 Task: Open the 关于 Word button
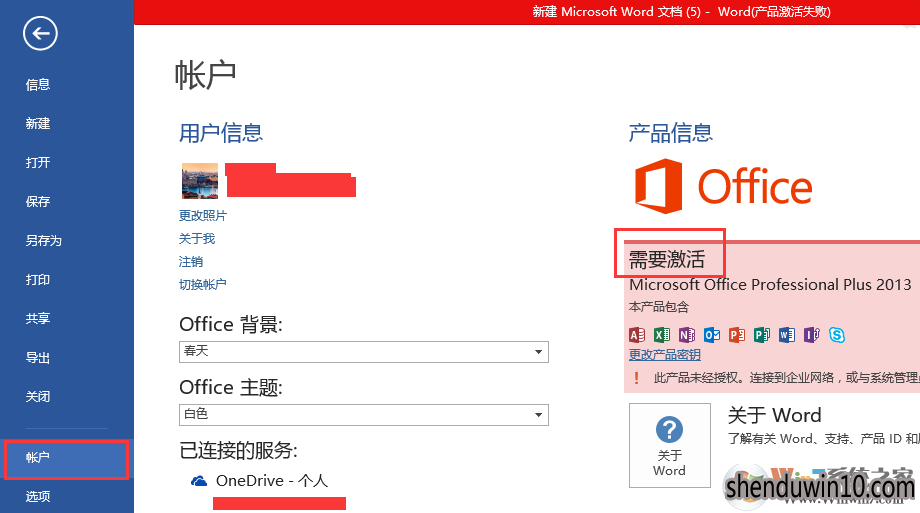point(669,445)
